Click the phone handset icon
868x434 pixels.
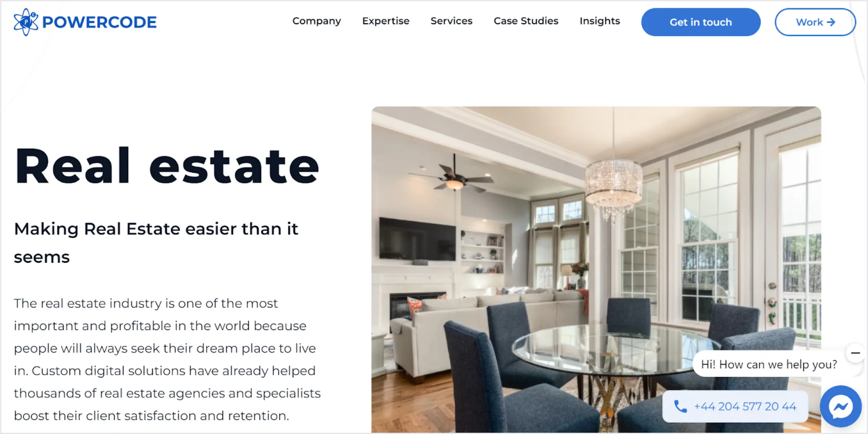click(x=680, y=406)
